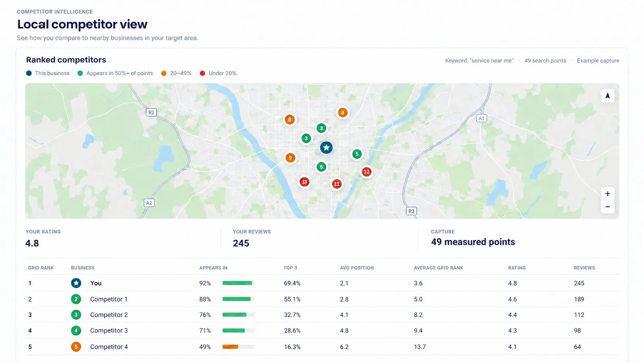Click the green 5 marker above red 13 marker
The height and width of the screenshot is (363, 644).
[321, 167]
